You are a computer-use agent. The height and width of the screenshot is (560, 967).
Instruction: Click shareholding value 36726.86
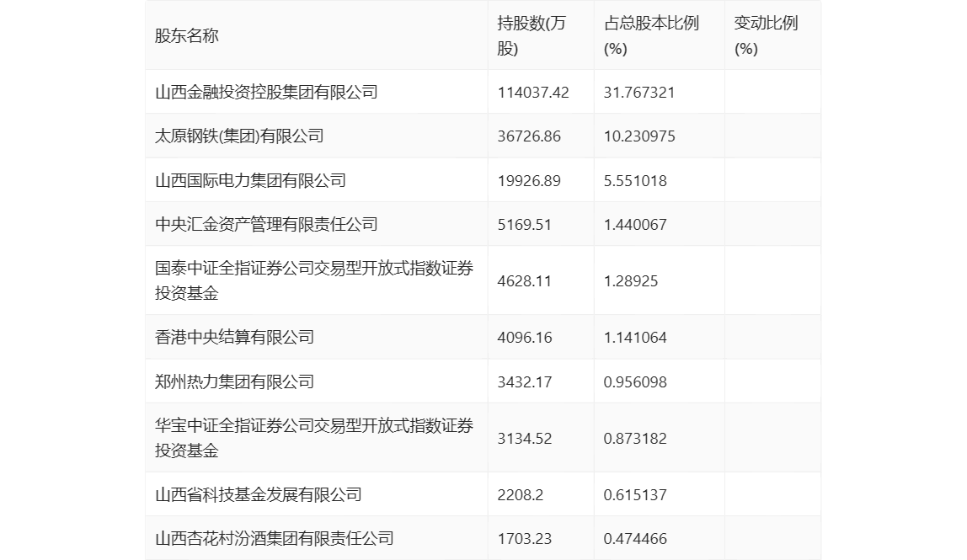[529, 136]
